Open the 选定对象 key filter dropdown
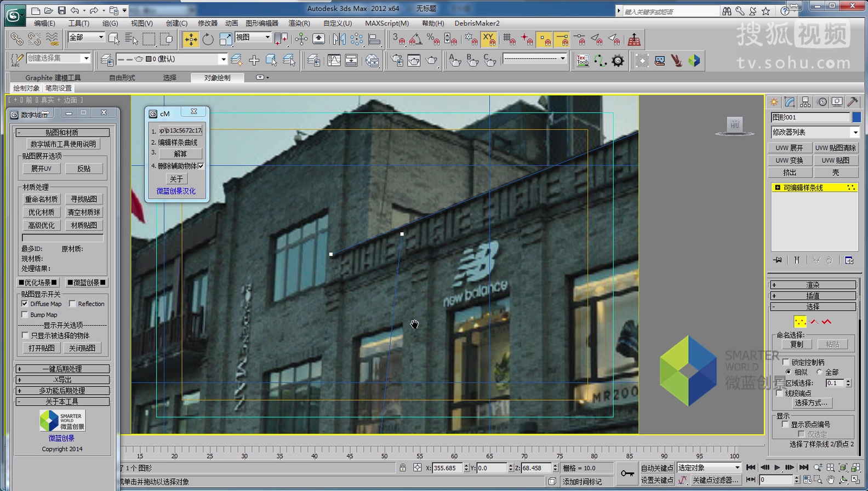868x491 pixels. (x=709, y=467)
